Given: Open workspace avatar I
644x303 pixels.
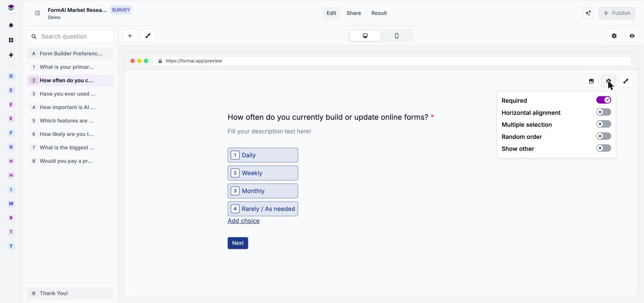Looking at the screenshot, I should pyautogui.click(x=11, y=190).
